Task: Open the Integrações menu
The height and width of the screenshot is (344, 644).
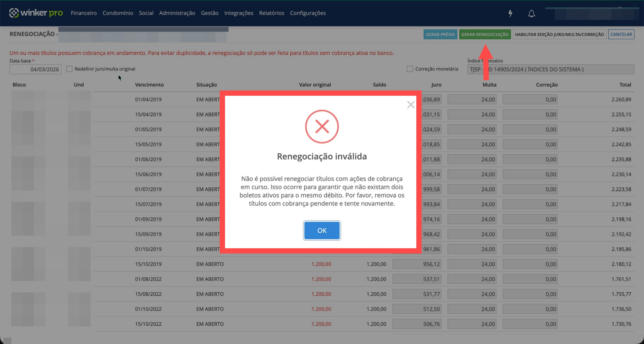Action: click(238, 13)
